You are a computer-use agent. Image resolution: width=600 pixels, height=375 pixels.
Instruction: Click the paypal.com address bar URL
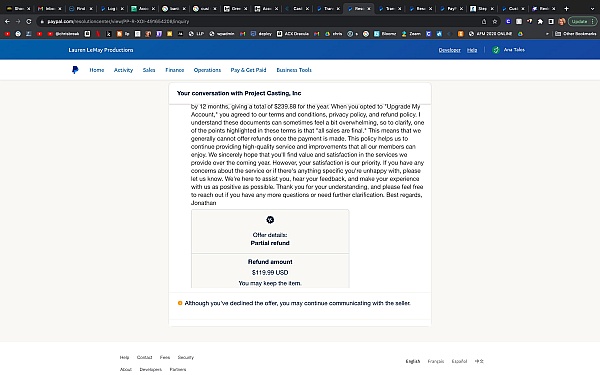click(x=118, y=21)
